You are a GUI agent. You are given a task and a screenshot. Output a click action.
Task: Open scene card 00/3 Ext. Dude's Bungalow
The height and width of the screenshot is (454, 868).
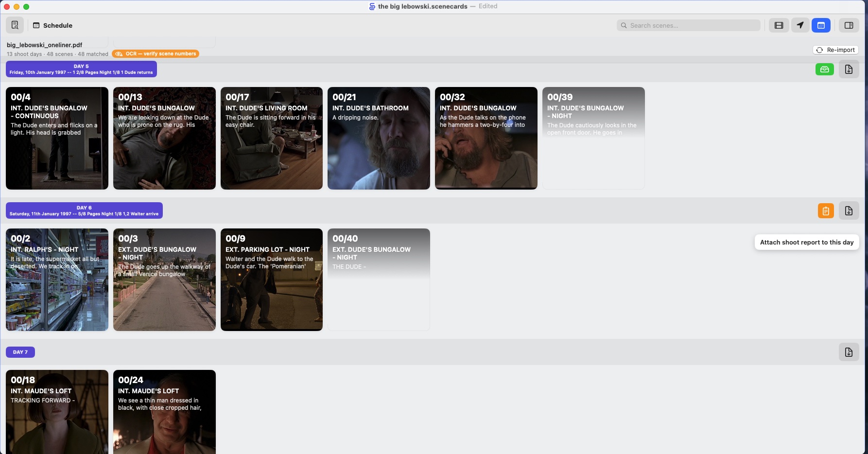tap(164, 279)
